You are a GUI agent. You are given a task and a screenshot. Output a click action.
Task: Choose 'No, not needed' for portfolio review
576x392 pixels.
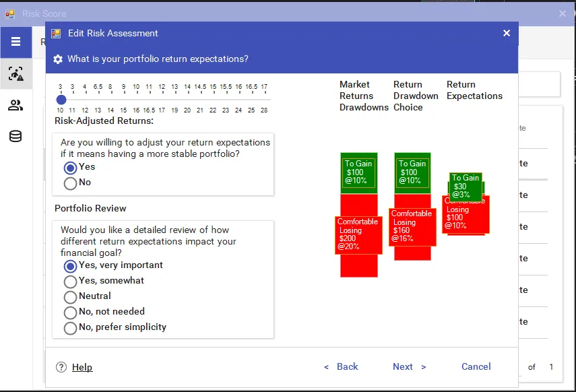point(70,313)
